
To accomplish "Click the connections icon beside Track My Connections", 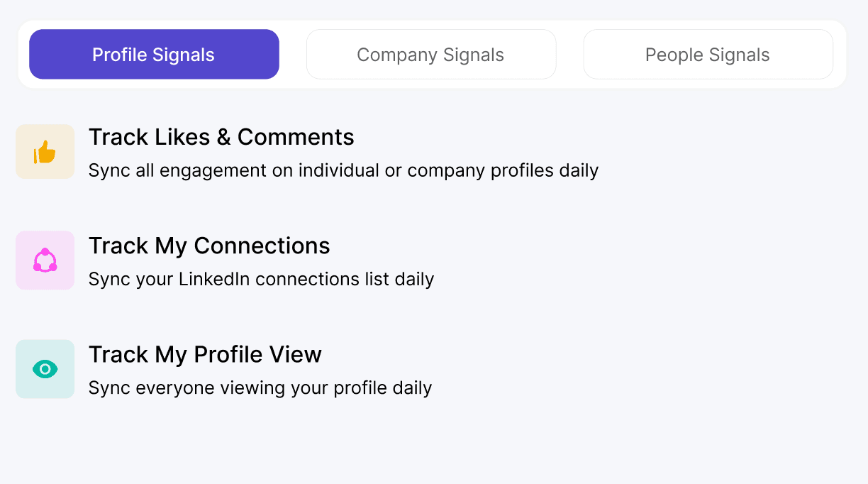I will (45, 260).
